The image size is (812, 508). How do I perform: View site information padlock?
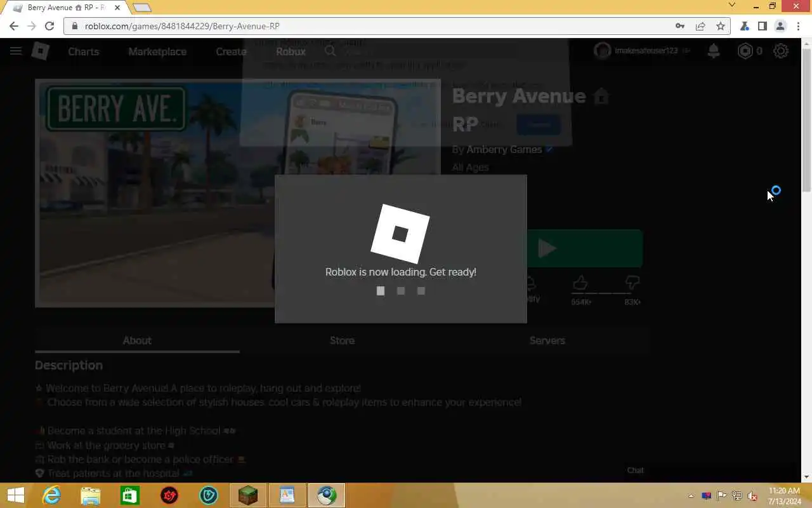point(75,26)
